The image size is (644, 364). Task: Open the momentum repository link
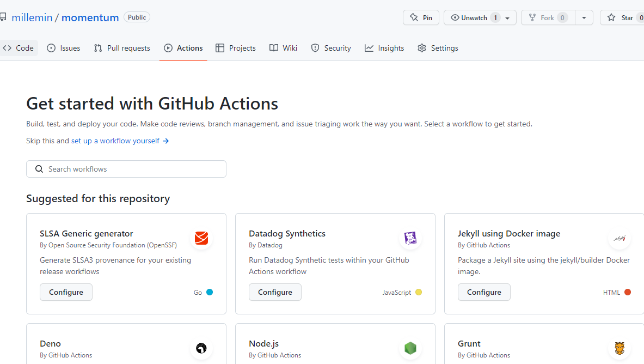pyautogui.click(x=90, y=17)
